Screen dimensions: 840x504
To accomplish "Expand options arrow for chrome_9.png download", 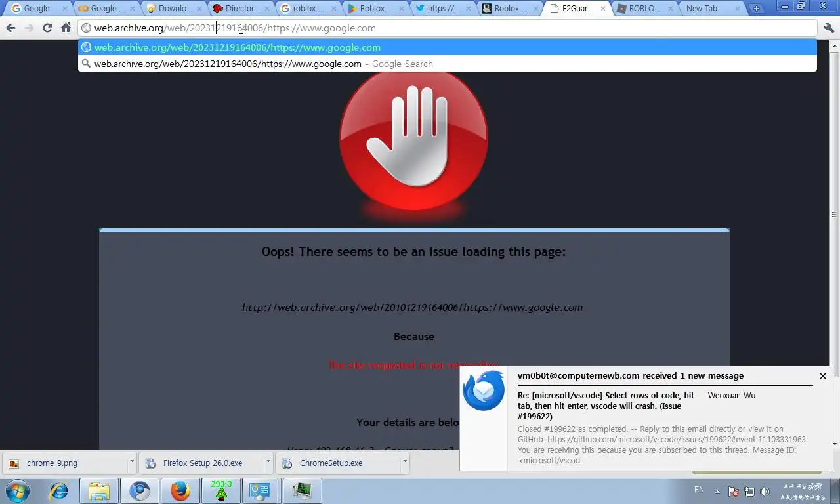I will 131,462.
